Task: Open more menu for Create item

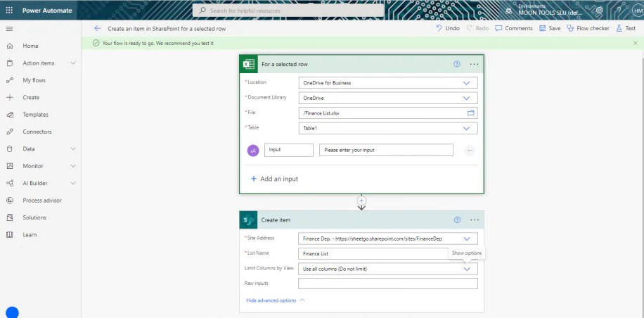Action: [475, 220]
